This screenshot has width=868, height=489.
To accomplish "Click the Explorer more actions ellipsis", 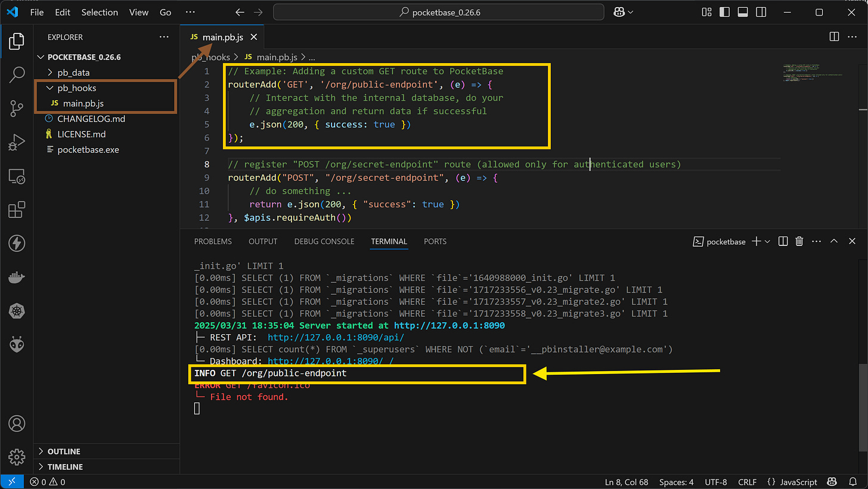I will [x=164, y=37].
